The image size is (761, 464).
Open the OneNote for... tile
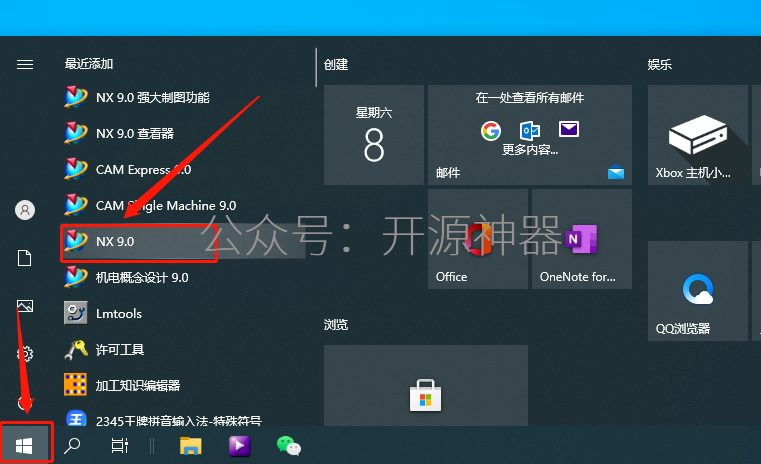[x=582, y=239]
